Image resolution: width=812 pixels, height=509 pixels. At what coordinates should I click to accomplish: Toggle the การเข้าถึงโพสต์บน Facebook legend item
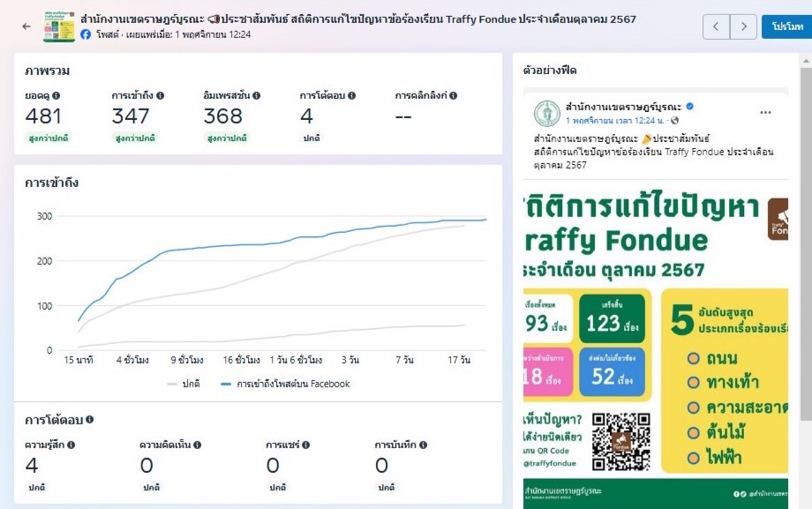(x=285, y=385)
